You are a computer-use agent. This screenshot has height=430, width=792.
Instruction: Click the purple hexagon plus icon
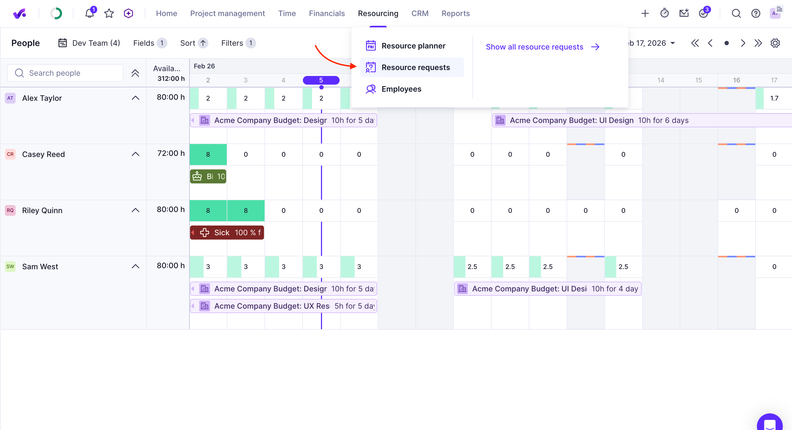click(128, 14)
